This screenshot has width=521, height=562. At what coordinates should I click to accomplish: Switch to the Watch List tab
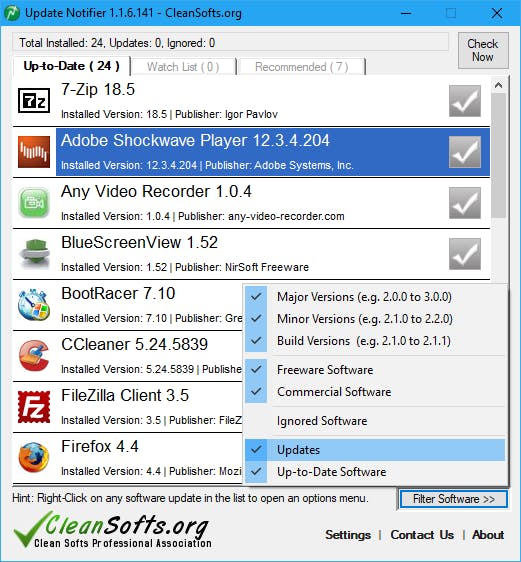[183, 67]
